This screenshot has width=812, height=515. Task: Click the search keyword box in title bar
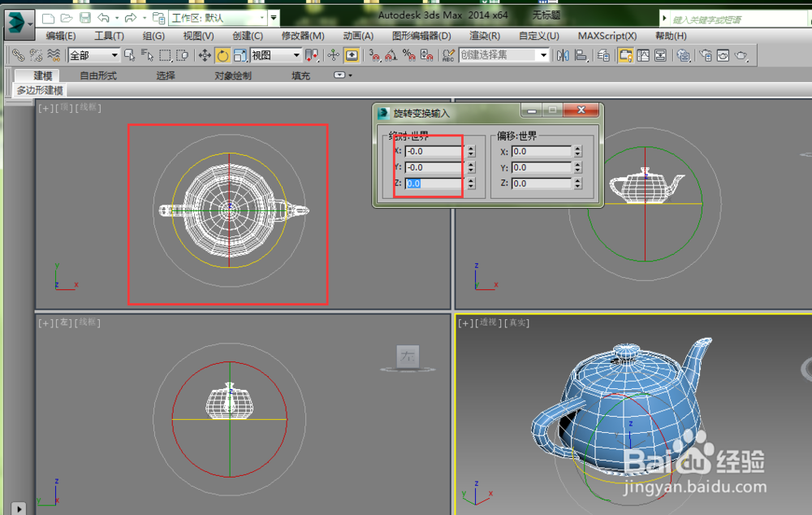click(738, 19)
